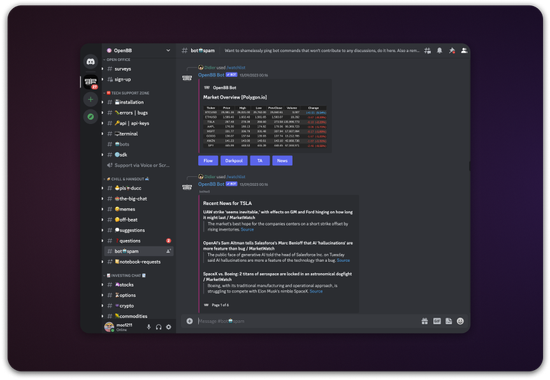This screenshot has width=550, height=380.
Task: Join Support via Voice channel
Action: tap(139, 165)
